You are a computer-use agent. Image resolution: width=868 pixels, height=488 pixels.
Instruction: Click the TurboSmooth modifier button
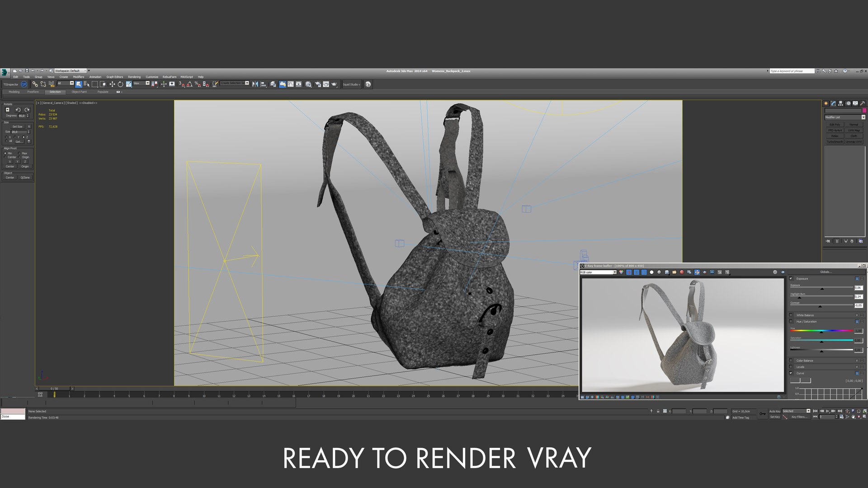pos(835,142)
